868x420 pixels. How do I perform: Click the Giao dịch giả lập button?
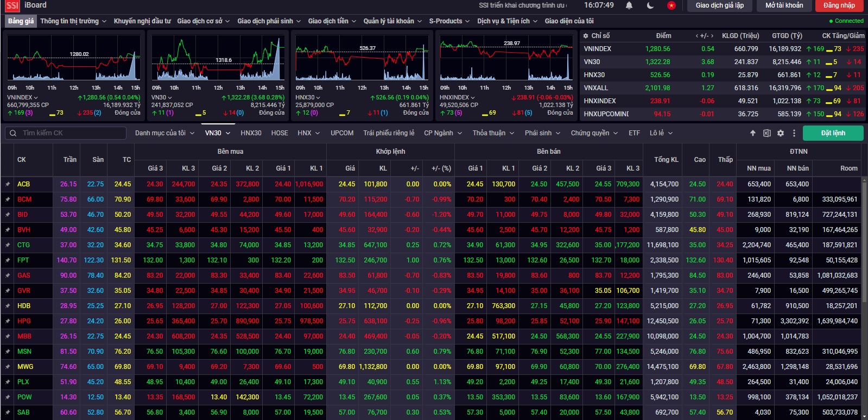720,5
